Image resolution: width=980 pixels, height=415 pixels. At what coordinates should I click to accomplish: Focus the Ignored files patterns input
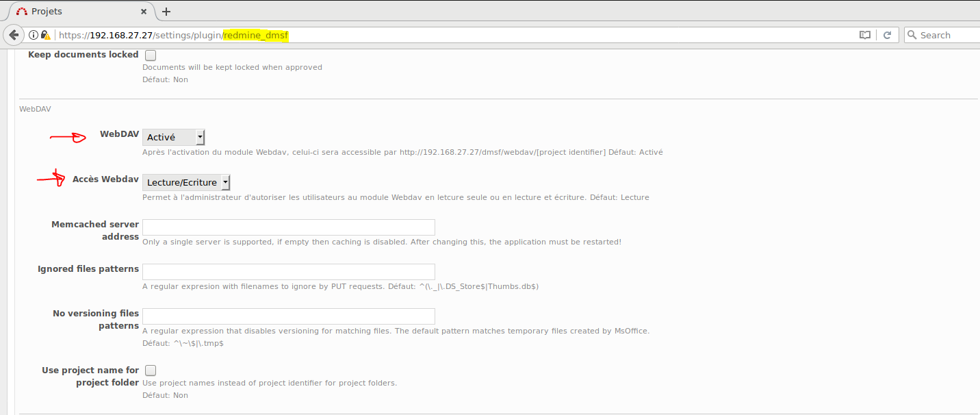click(x=288, y=272)
